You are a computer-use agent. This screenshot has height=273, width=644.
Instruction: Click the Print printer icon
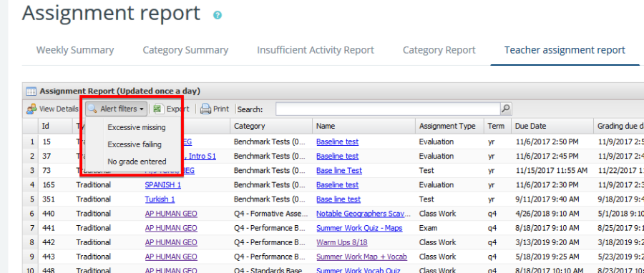(x=205, y=109)
